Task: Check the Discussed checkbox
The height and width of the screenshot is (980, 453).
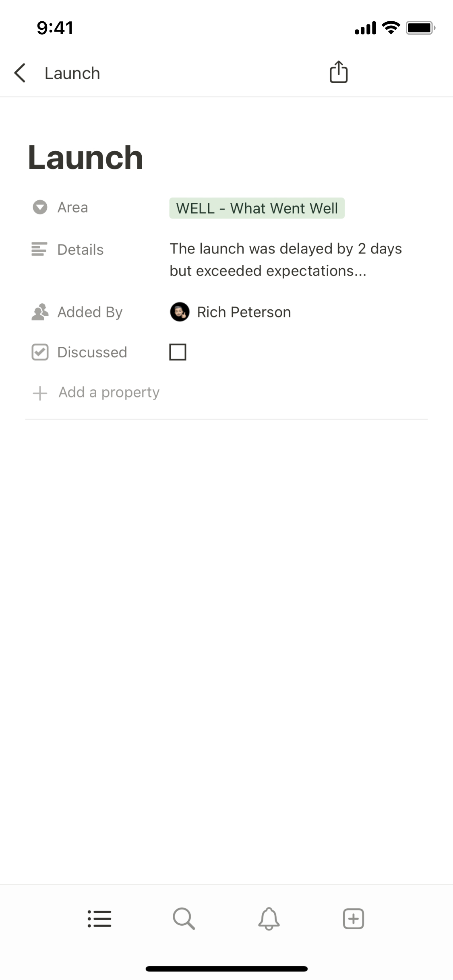Action: tap(178, 352)
